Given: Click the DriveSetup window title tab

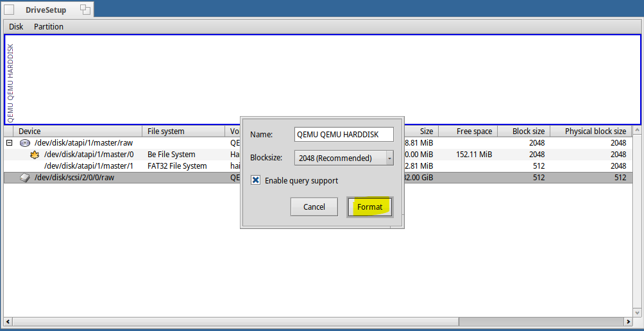Looking at the screenshot, I should coord(46,10).
